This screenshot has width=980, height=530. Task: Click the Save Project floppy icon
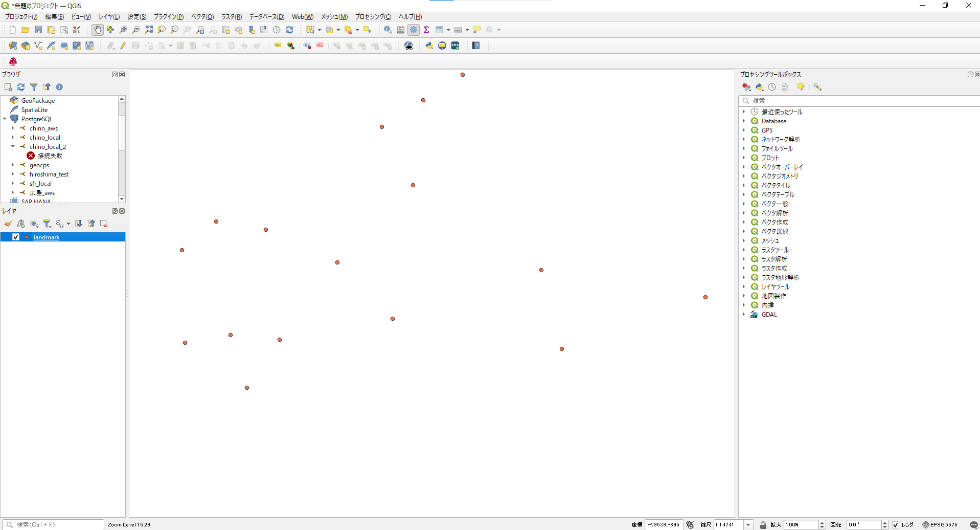coord(38,30)
